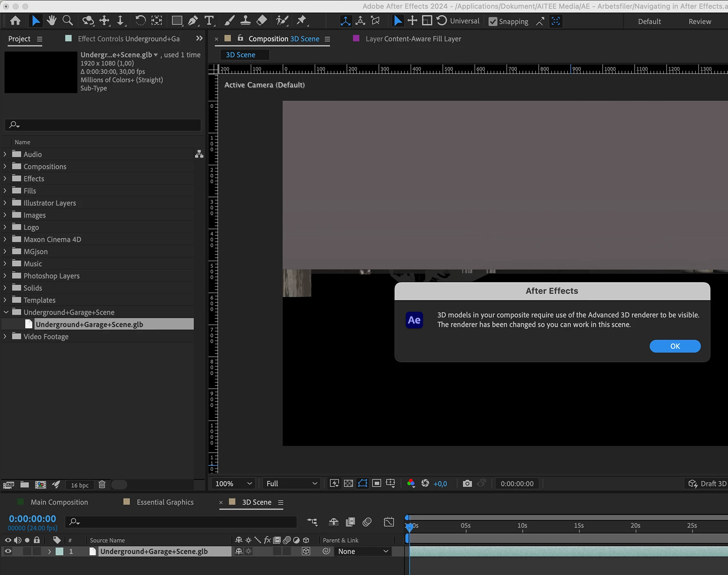Open the Essential Graphics tab
The height and width of the screenshot is (575, 728).
click(x=165, y=502)
